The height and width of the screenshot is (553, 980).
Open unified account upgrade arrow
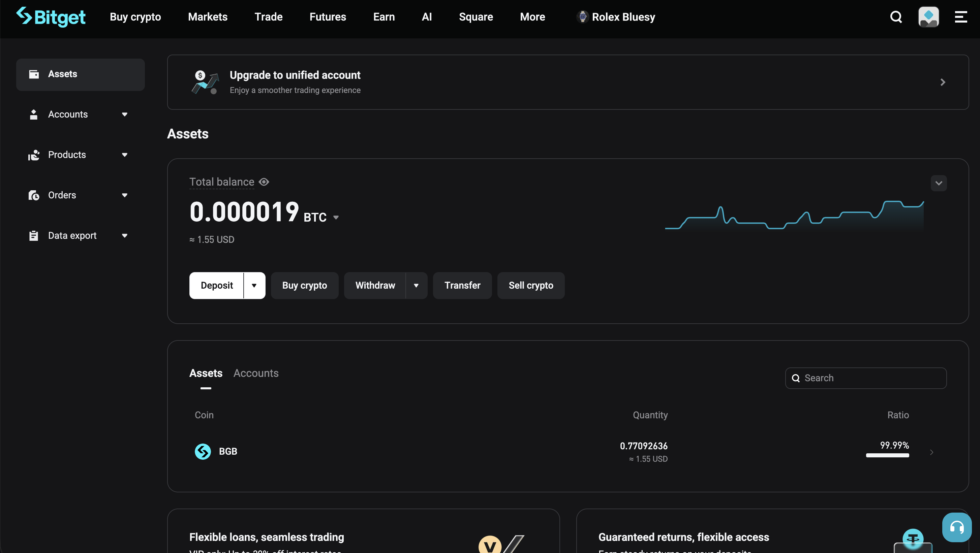(x=943, y=82)
